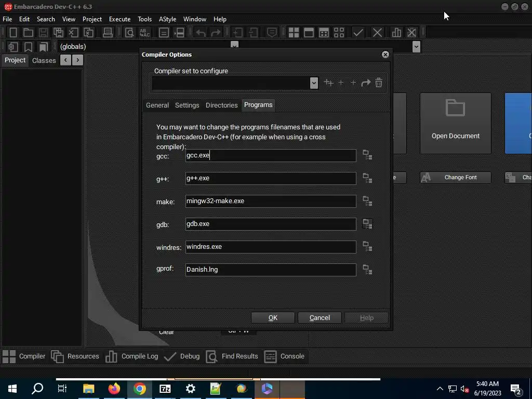Image resolution: width=532 pixels, height=399 pixels.
Task: Open Windows Start menu
Action: [x=12, y=389]
